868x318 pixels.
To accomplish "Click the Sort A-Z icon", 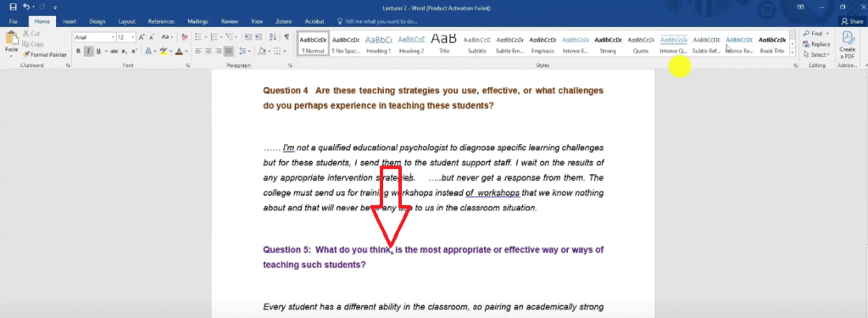I will (273, 37).
